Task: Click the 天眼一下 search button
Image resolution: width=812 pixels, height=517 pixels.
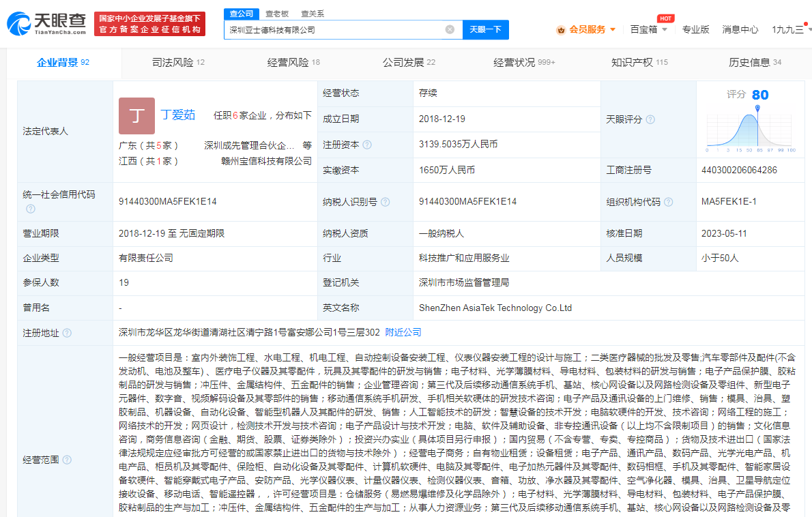Action: (485, 29)
